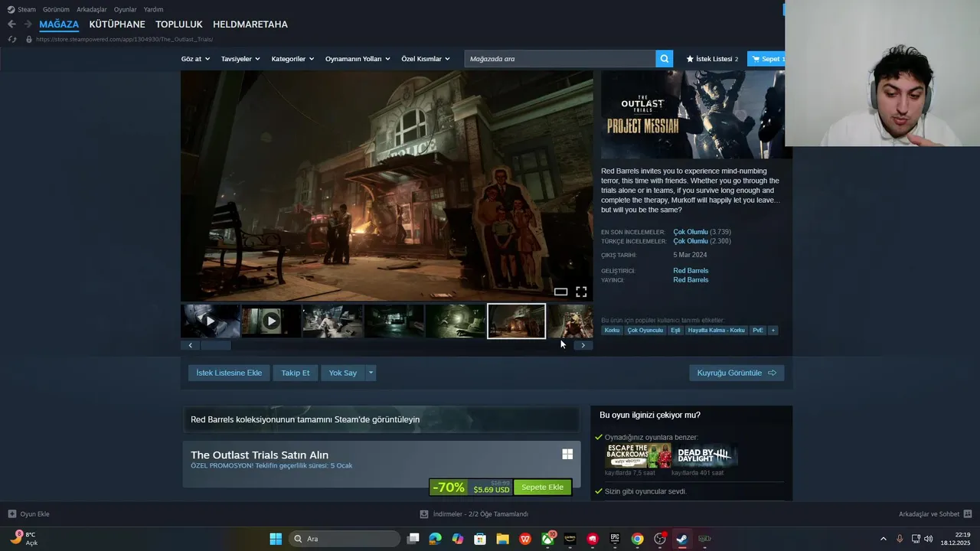Reload the store page
980x551 pixels.
(12, 39)
